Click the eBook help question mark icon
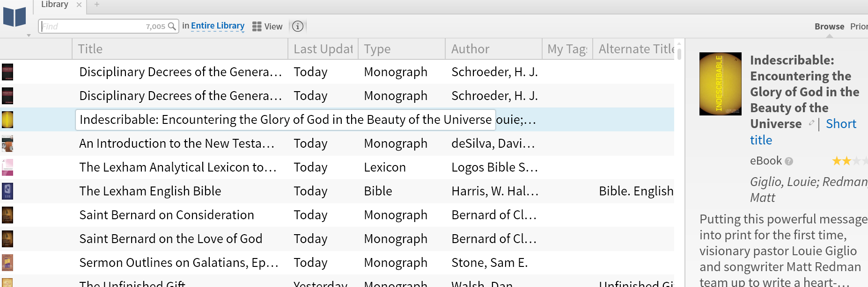The width and height of the screenshot is (868, 287). point(789,161)
